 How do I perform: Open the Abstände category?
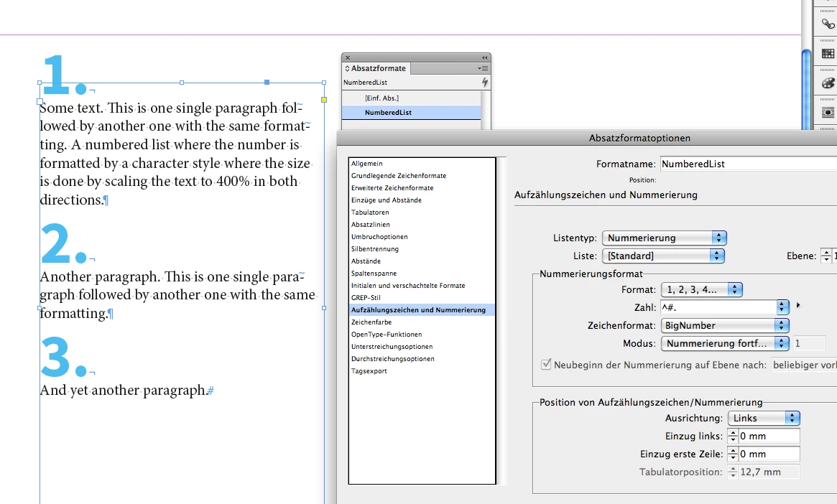coord(422,261)
